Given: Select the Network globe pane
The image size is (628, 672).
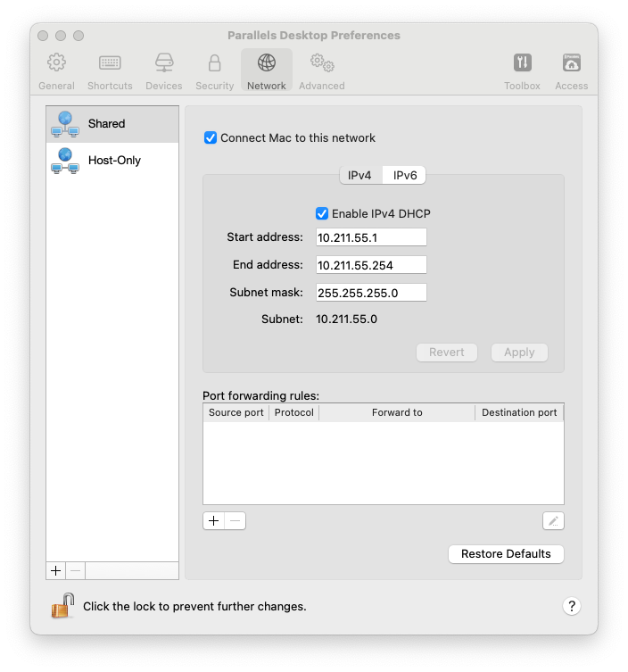Looking at the screenshot, I should pos(267,70).
